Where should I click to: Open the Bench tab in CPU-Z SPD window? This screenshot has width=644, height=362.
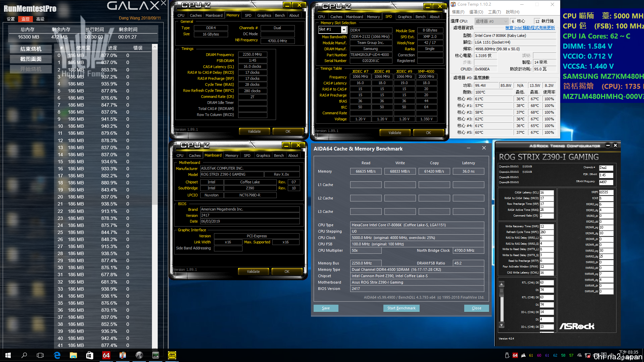pos(420,17)
